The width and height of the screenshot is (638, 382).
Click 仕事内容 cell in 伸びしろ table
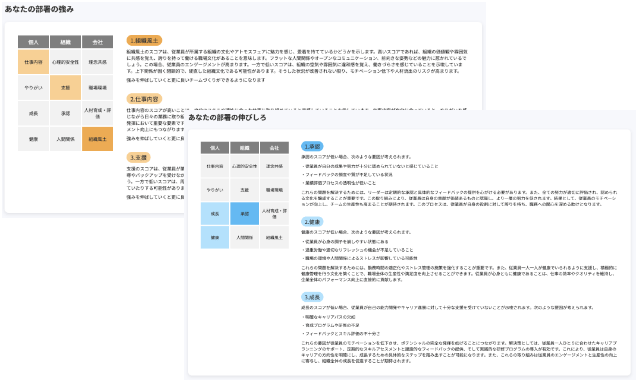[x=215, y=166]
